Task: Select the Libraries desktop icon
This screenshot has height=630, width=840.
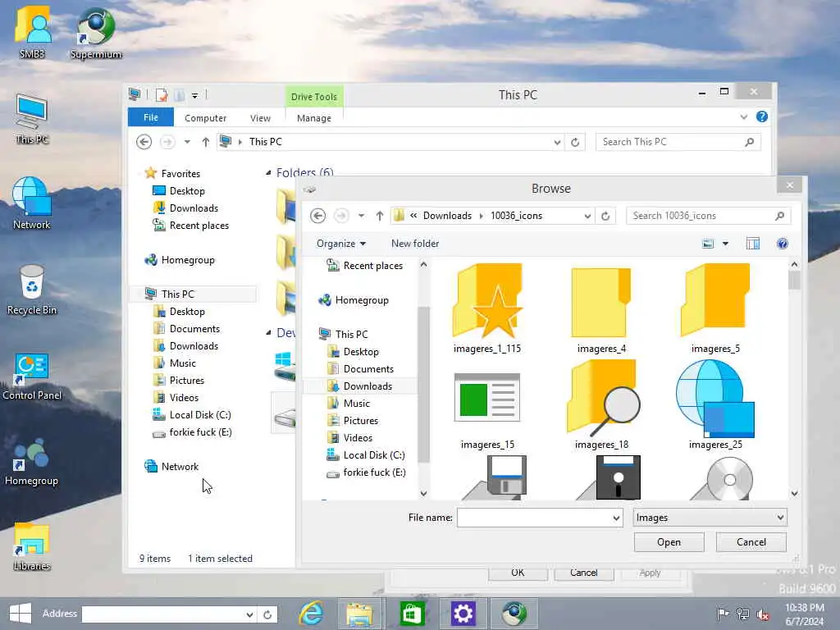Action: 32,546
